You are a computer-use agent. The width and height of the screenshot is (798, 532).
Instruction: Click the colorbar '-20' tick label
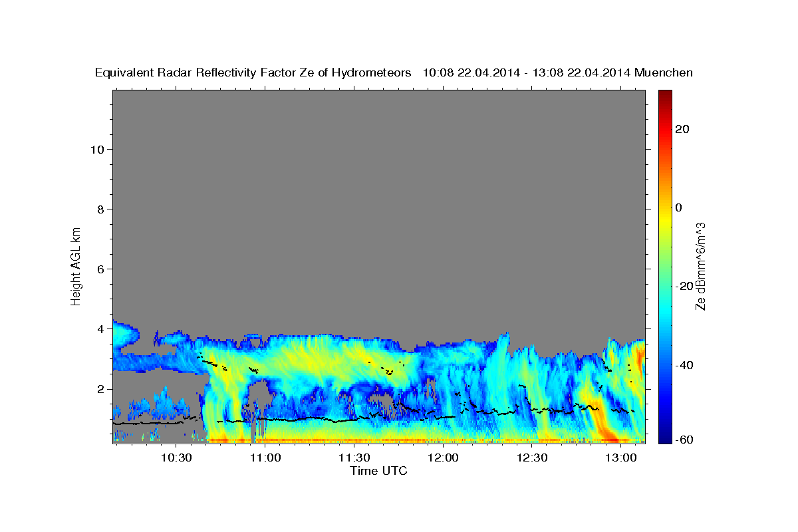[x=684, y=286]
